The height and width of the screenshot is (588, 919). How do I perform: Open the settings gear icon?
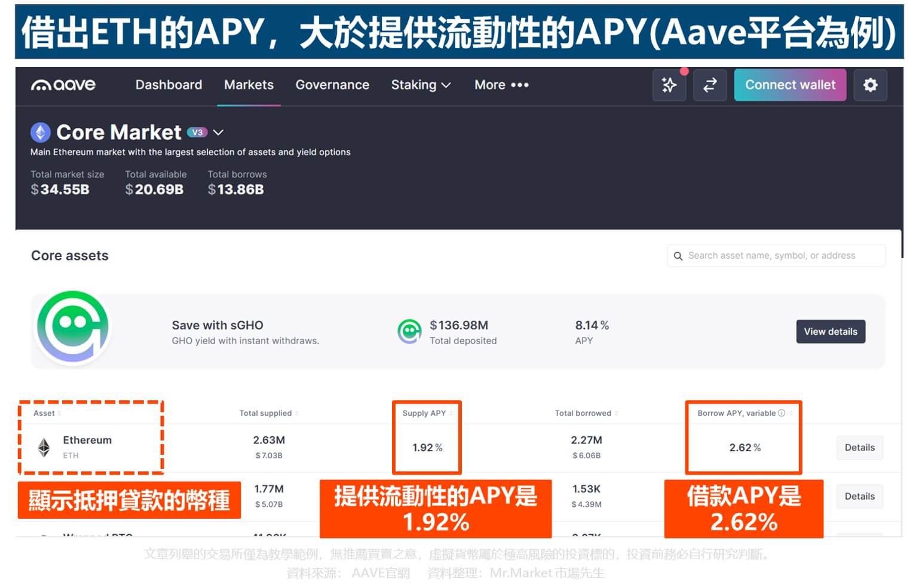[x=870, y=85]
